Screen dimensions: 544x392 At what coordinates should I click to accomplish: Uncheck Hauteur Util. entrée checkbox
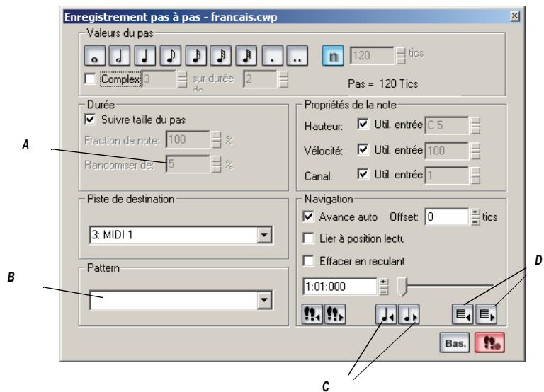363,125
